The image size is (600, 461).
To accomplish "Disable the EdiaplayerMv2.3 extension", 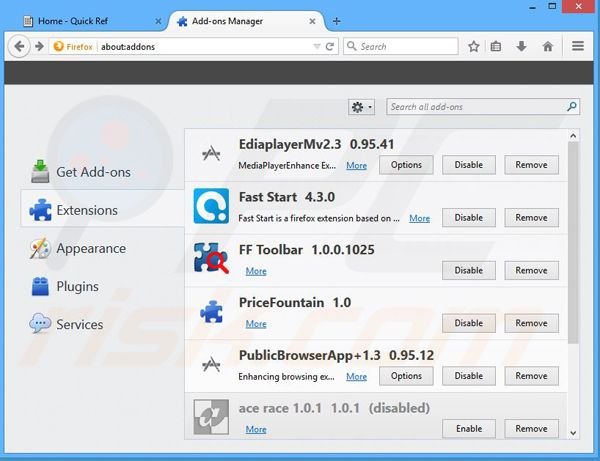I will click(x=469, y=165).
